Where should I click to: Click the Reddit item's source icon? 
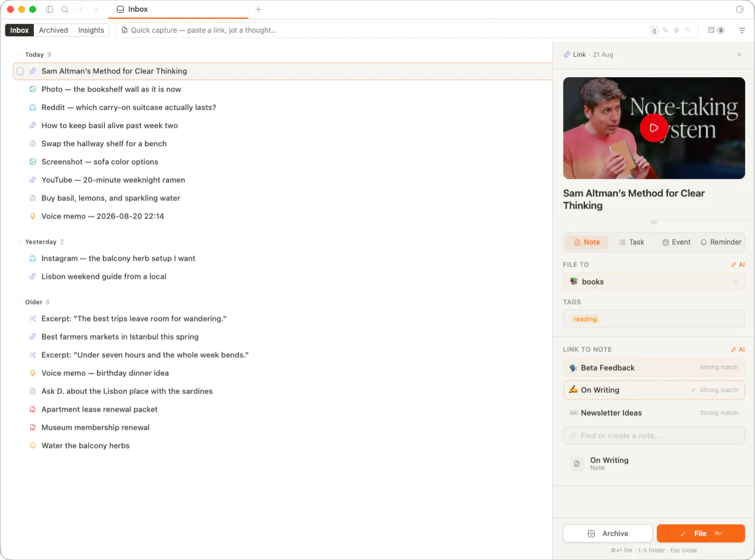click(33, 108)
